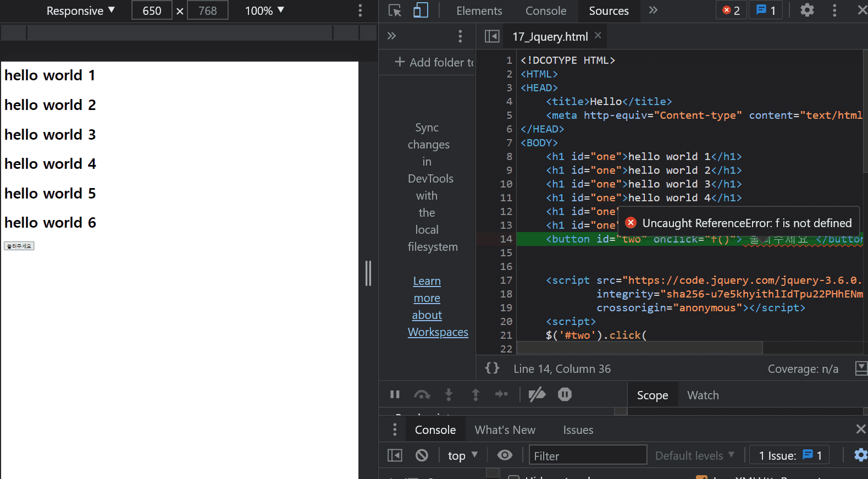Viewport: 868px width, 479px height.
Task: Switch to the Scope tab
Action: click(x=653, y=395)
